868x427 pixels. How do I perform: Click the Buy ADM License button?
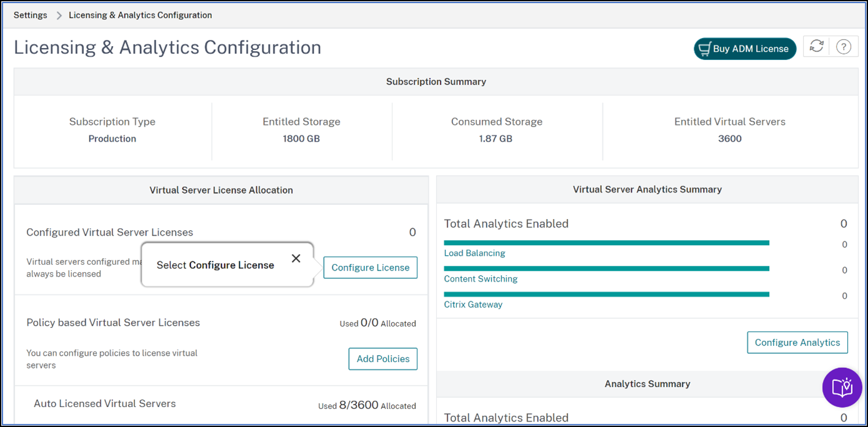[x=745, y=49]
